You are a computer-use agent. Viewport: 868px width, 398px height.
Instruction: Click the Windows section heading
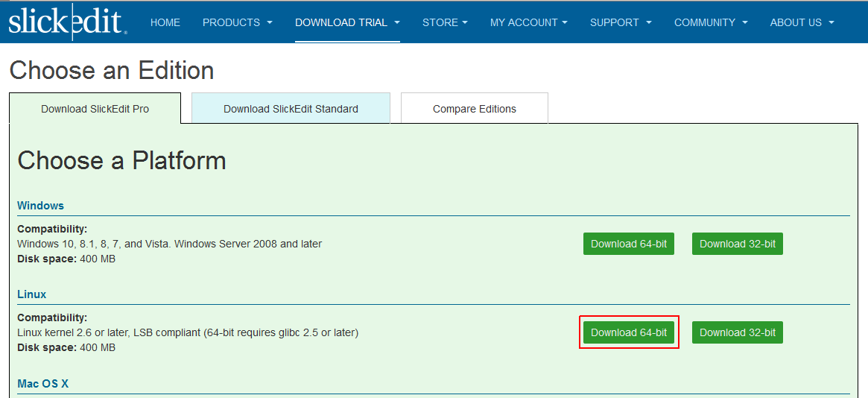pos(40,206)
